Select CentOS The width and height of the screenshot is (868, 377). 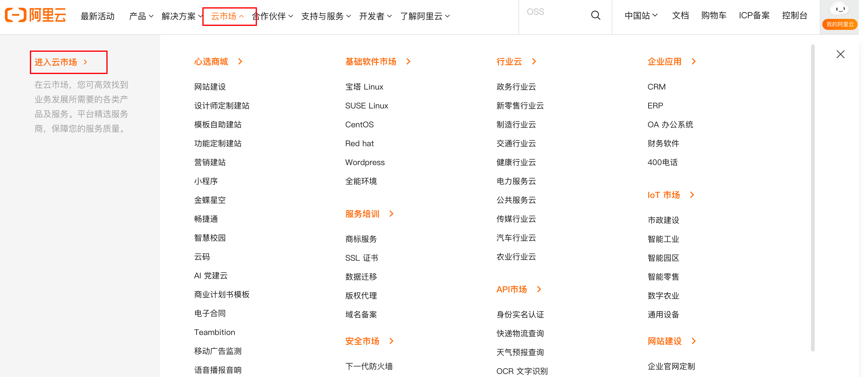[359, 125]
